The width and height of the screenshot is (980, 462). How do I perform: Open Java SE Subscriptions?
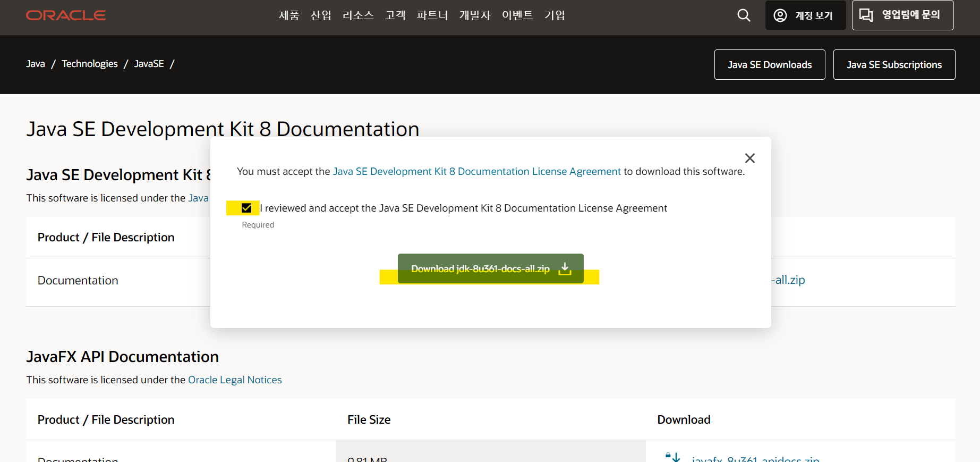click(x=894, y=64)
